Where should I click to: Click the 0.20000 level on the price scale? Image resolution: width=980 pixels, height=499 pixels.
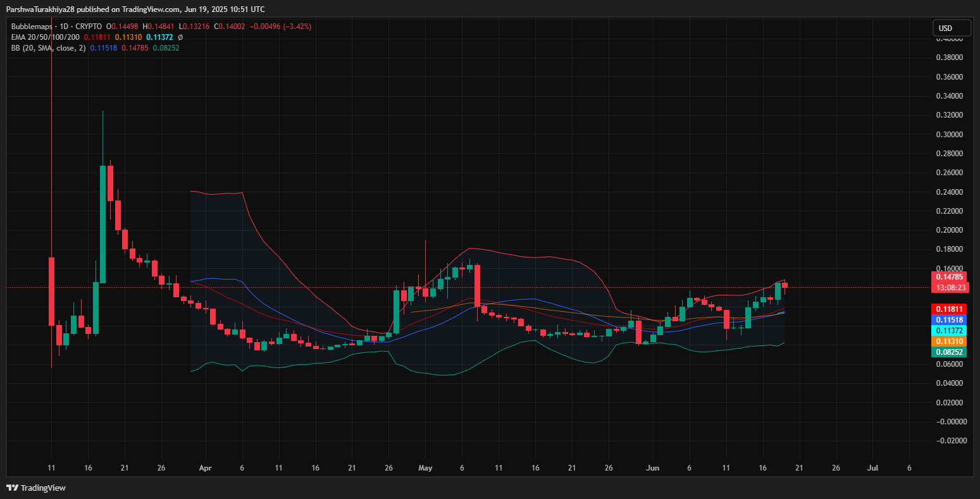(950, 230)
